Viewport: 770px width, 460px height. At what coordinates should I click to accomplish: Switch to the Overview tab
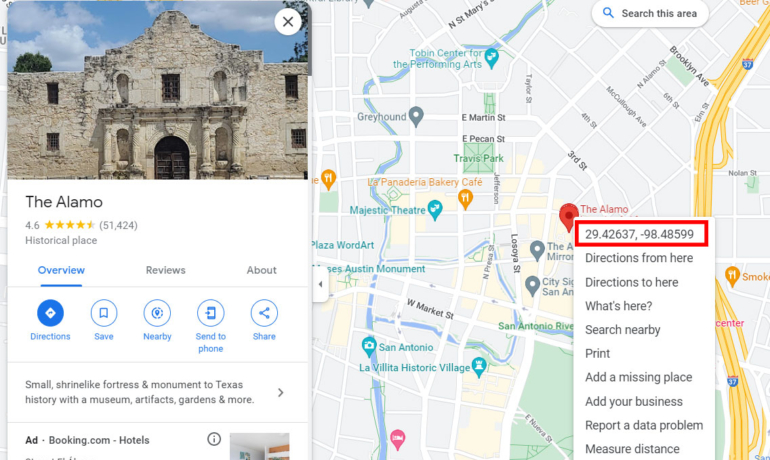click(x=61, y=270)
